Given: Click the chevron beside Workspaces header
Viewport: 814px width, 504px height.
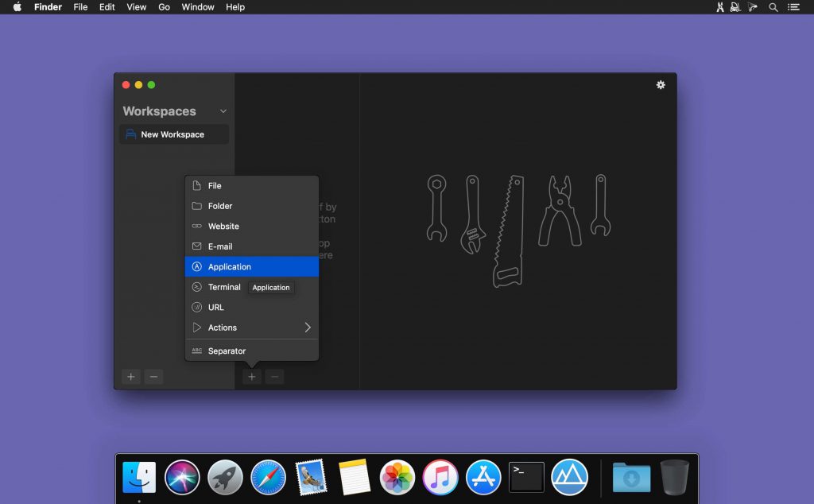Looking at the screenshot, I should point(223,111).
